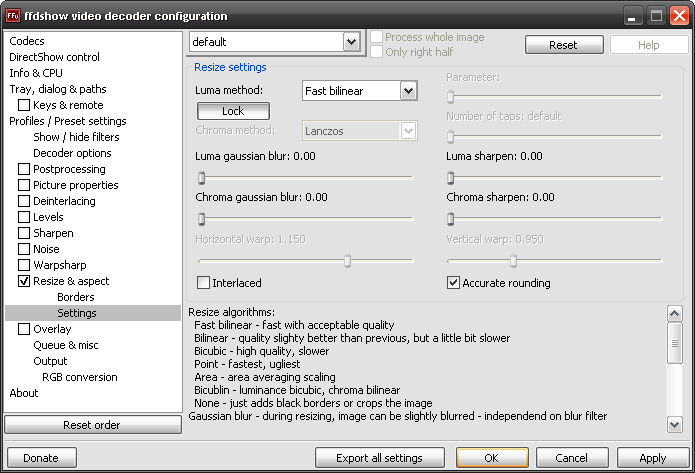
Task: Click the ffdshow icon in title bar
Action: coord(13,16)
